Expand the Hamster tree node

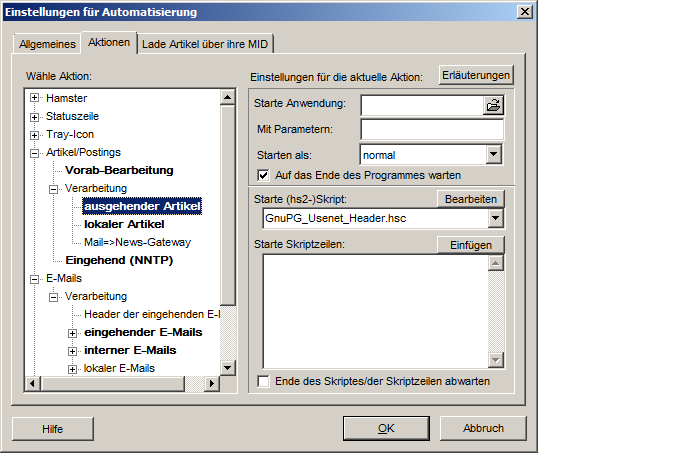(x=35, y=98)
